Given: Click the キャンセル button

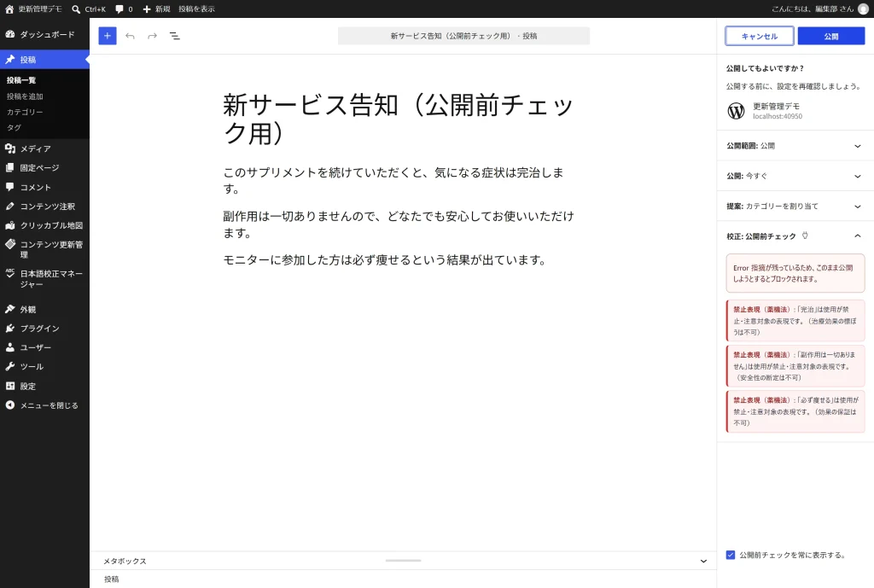Looking at the screenshot, I should click(x=759, y=36).
